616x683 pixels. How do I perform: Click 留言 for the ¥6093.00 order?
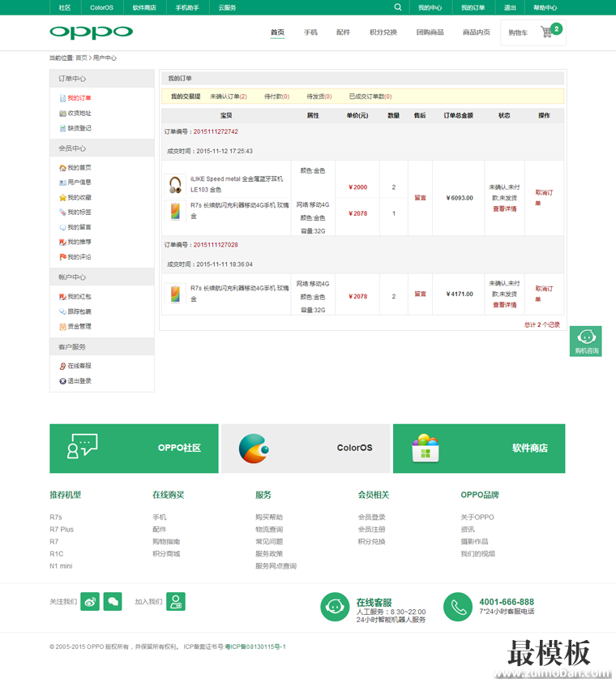pyautogui.click(x=420, y=198)
